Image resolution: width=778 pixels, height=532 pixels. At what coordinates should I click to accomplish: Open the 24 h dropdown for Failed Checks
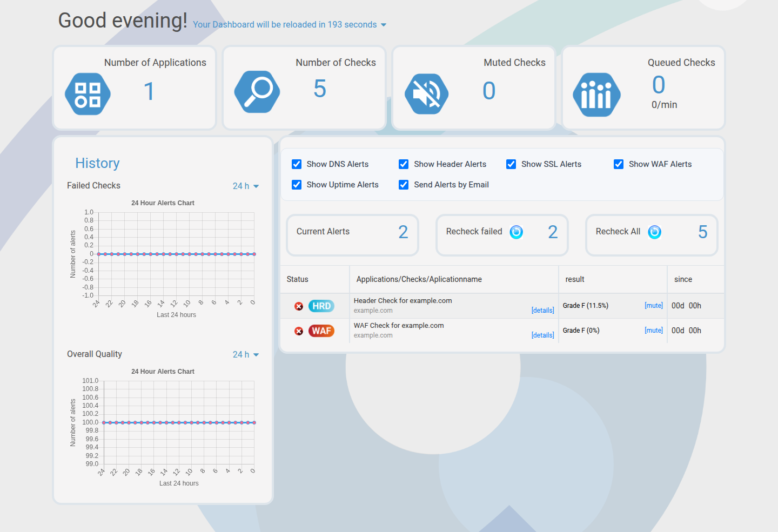(x=246, y=186)
